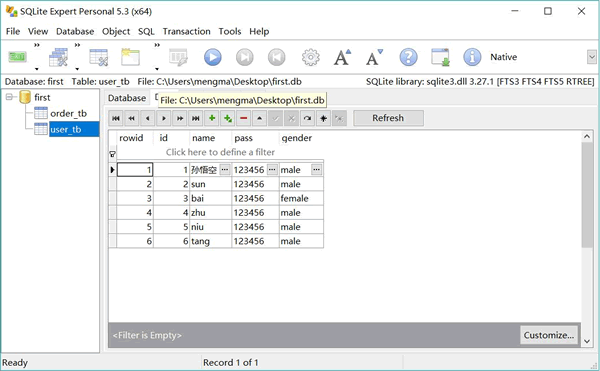
Task: Open the ellipsis editor in the gender cell
Action: click(x=316, y=169)
